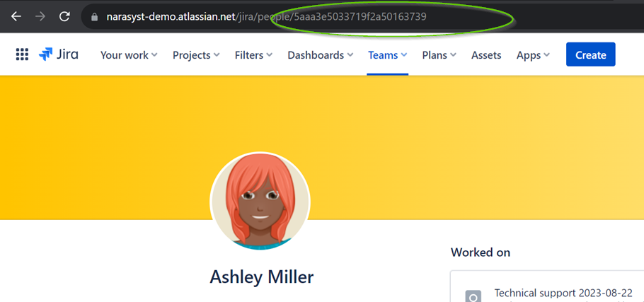Expand the Your work dropdown
The image size is (644, 302).
pos(129,55)
